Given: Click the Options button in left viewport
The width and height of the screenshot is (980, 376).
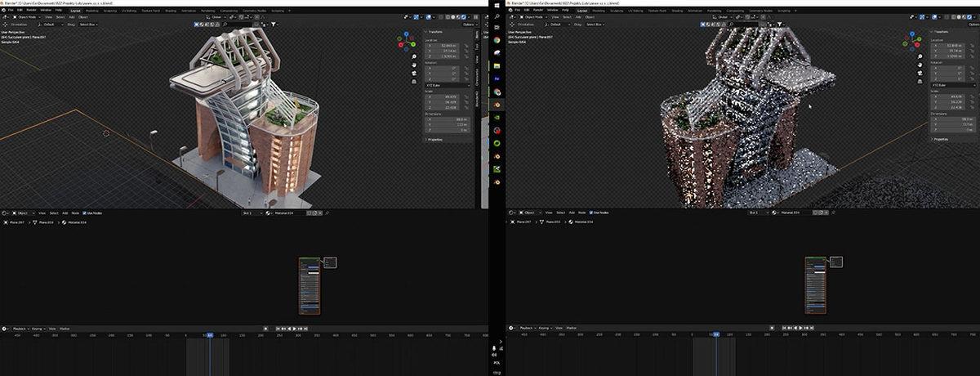Looking at the screenshot, I should tap(469, 25).
